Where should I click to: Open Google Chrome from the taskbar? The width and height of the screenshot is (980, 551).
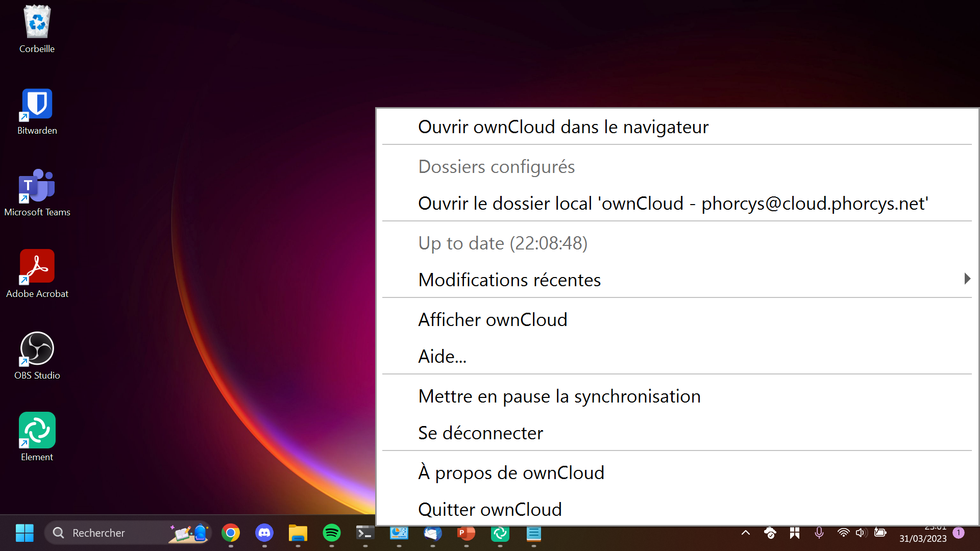pos(231,533)
